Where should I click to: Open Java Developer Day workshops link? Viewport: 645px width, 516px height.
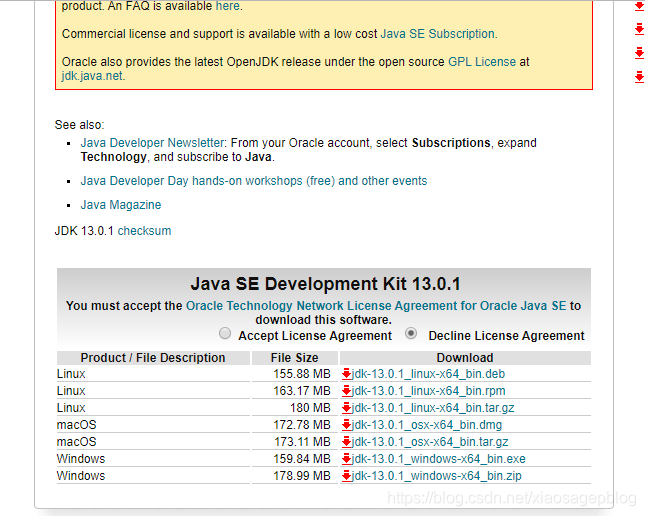(x=254, y=181)
